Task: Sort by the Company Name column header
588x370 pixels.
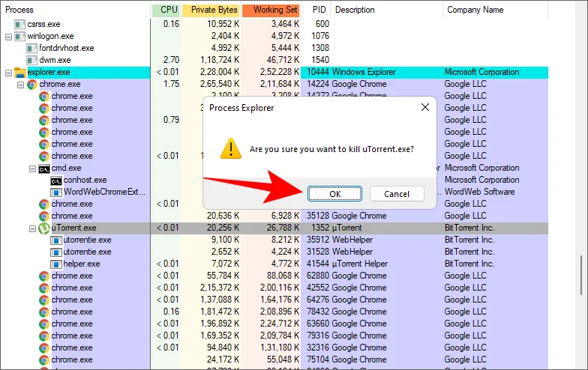Action: click(475, 10)
